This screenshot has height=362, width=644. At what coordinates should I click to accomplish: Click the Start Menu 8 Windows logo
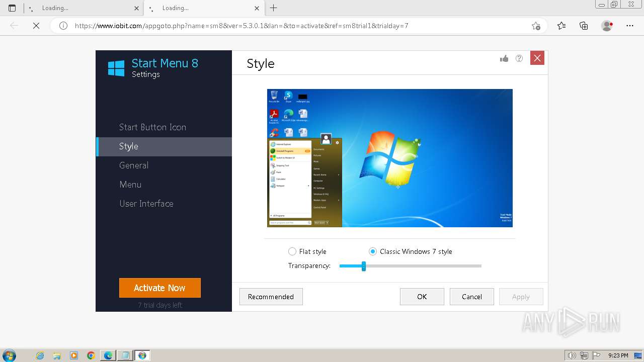click(x=116, y=68)
